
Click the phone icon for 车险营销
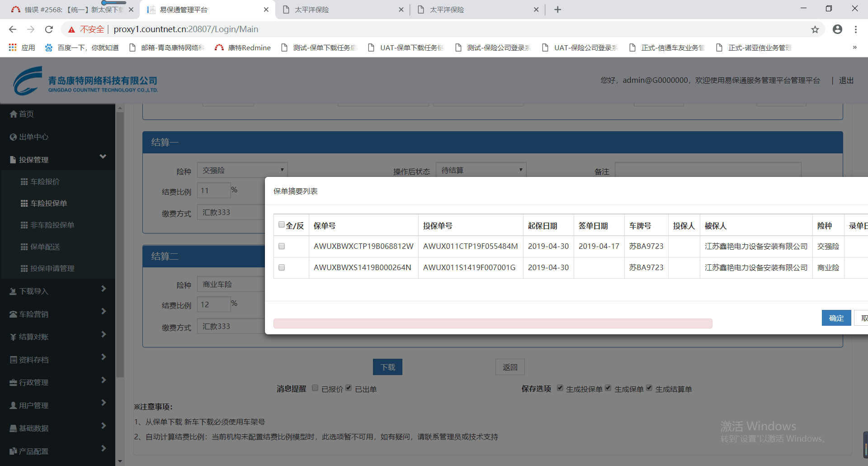pyautogui.click(x=13, y=314)
